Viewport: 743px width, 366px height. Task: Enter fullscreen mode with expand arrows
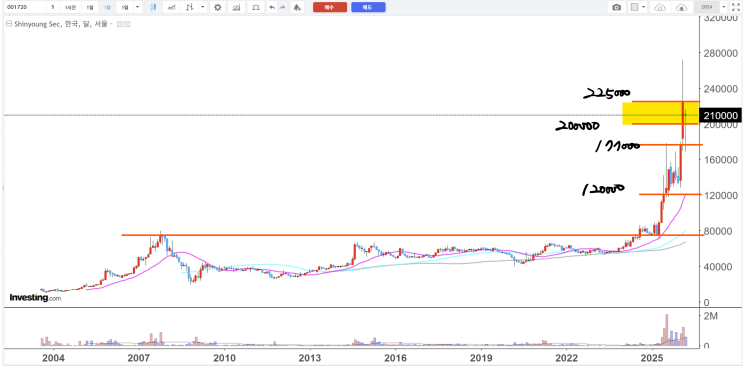pyautogui.click(x=735, y=7)
